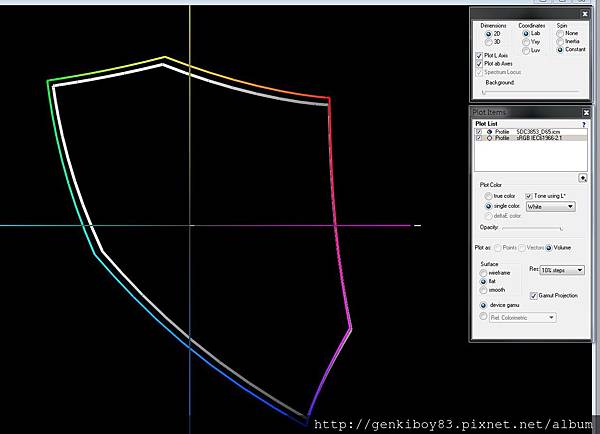This screenshot has width=600, height=434.
Task: Uncheck the SDC3853_D65.icm profile visibility checkbox
Action: pyautogui.click(x=479, y=132)
